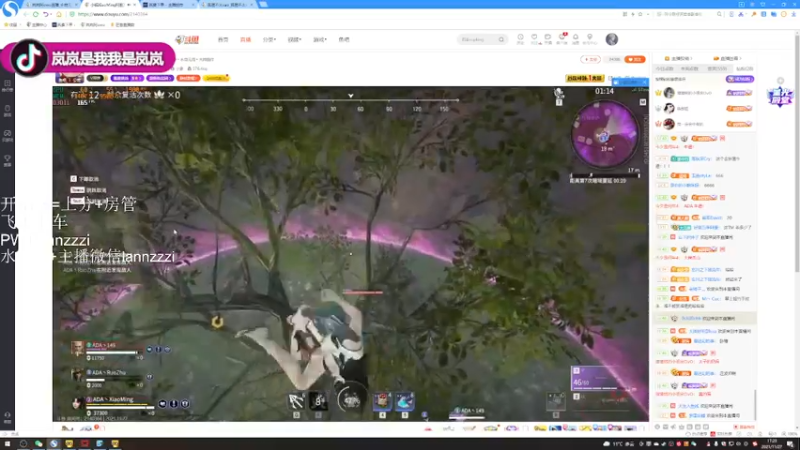The height and width of the screenshot is (450, 800).
Task: Click the Douyu site logo
Action: pos(187,39)
